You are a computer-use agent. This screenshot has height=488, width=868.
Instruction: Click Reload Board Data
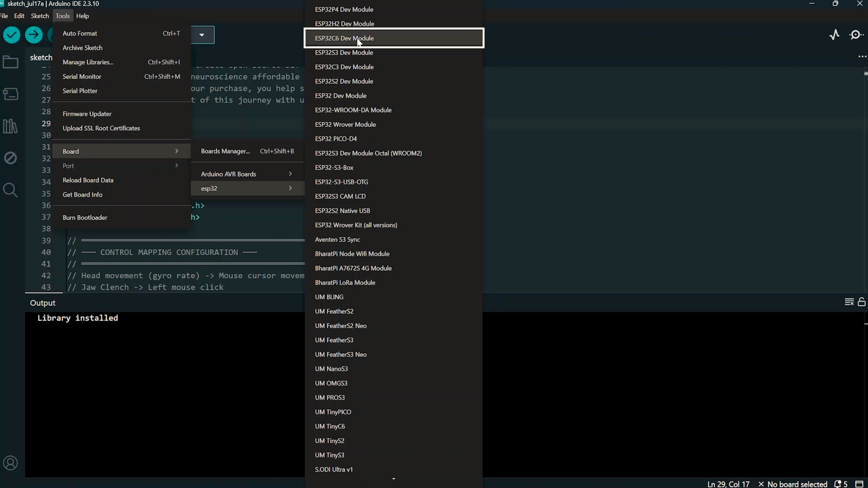122,180
